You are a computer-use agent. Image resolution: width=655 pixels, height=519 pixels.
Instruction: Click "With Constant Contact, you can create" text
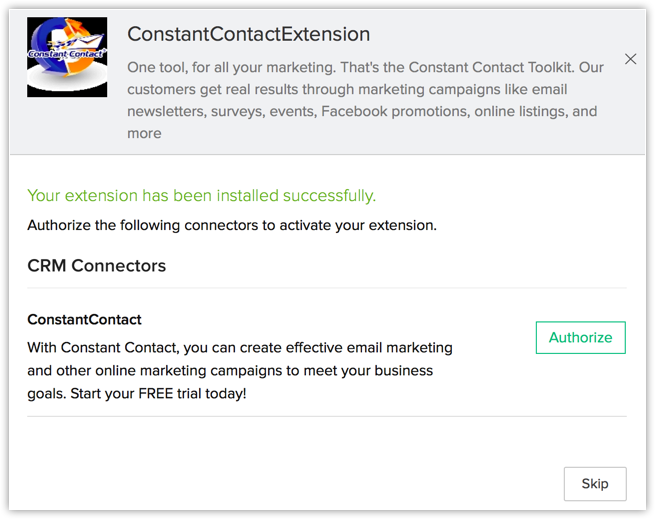(x=154, y=348)
